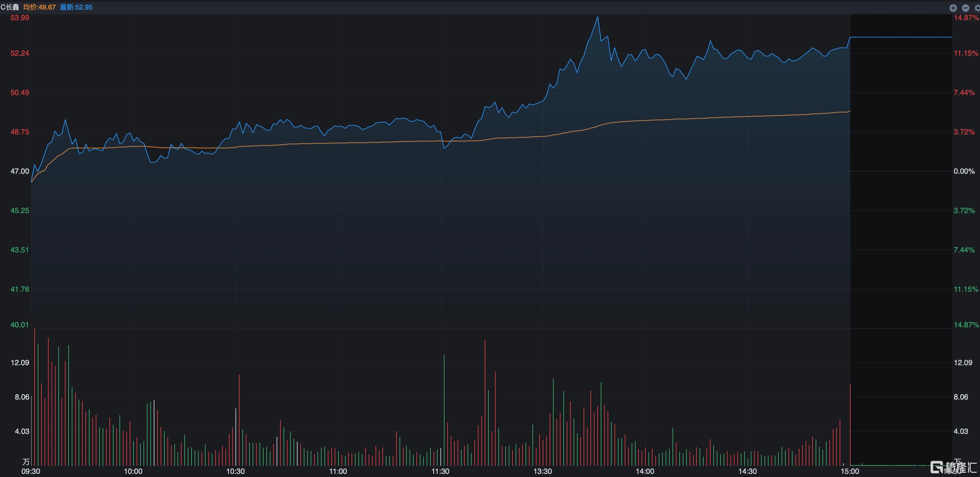Select the 11:00 time axis marker
Screen dimensions: 980x477
pyautogui.click(x=338, y=471)
